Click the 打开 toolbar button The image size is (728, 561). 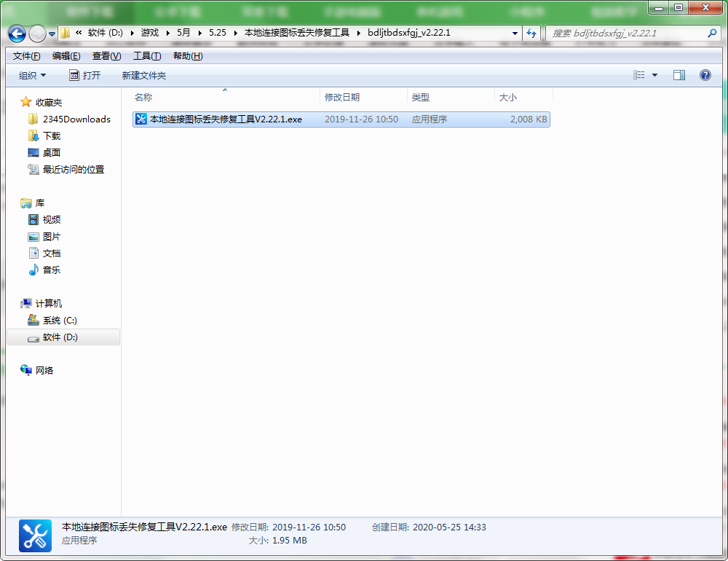coord(85,75)
